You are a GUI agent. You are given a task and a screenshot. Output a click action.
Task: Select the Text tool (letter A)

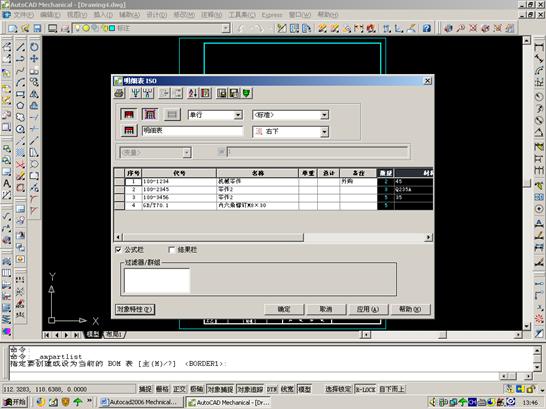point(7,183)
